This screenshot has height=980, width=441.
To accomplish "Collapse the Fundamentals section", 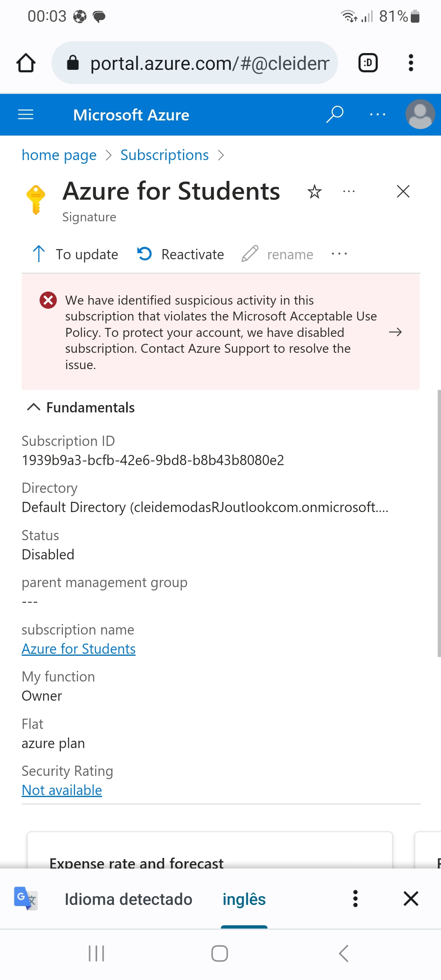I will pyautogui.click(x=33, y=407).
